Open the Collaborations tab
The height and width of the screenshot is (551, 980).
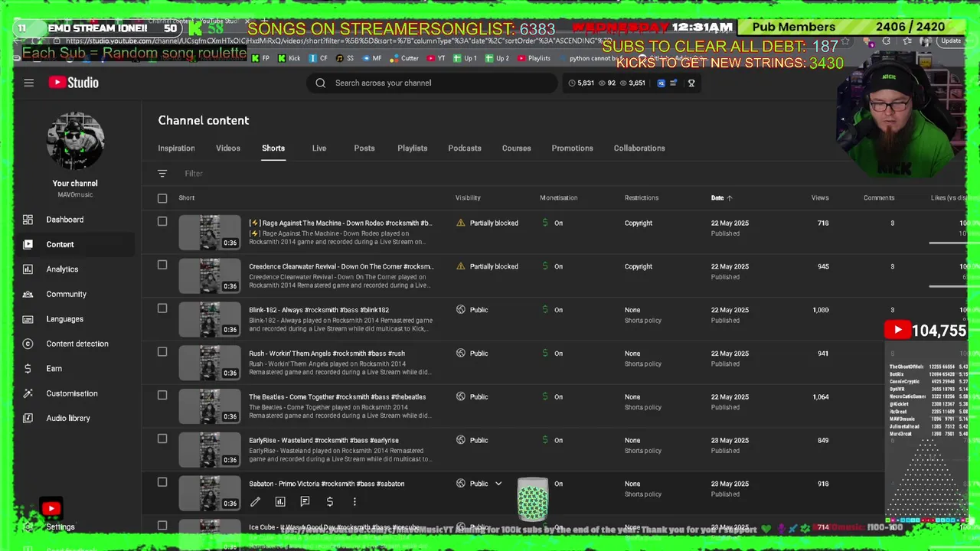point(639,148)
